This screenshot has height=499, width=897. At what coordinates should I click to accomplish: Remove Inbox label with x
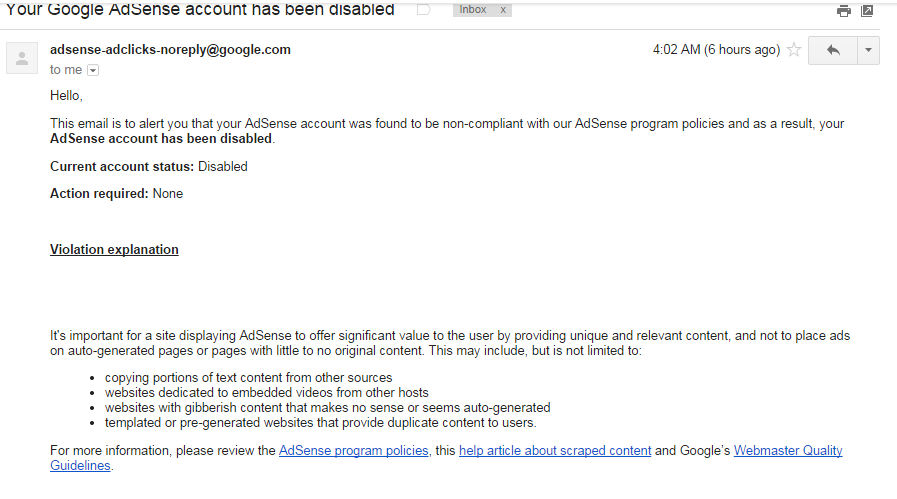click(503, 10)
